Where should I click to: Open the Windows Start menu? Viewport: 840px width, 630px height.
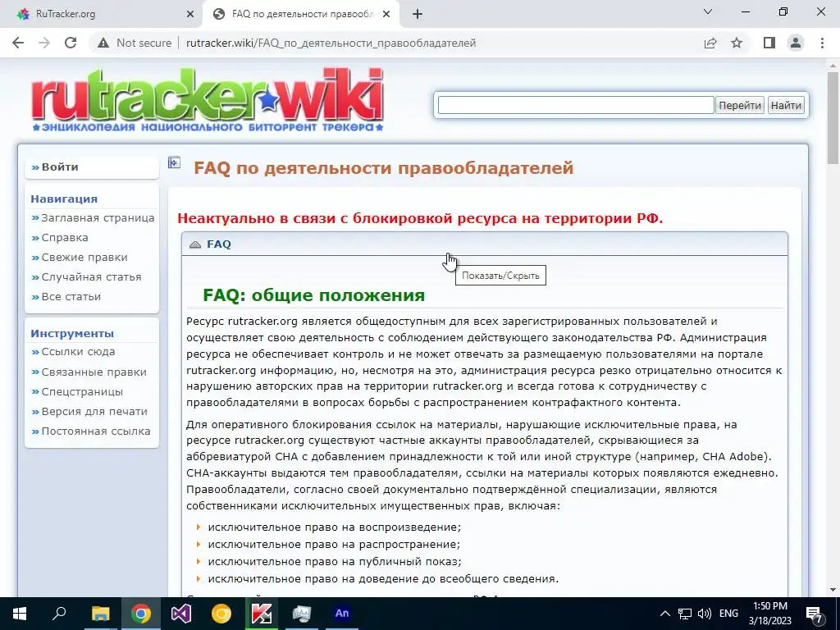click(20, 614)
